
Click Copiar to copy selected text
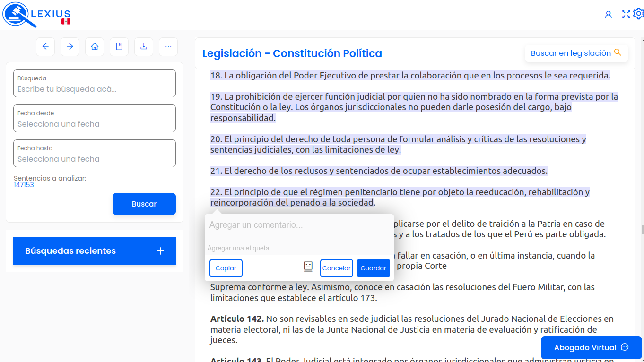coord(226,268)
